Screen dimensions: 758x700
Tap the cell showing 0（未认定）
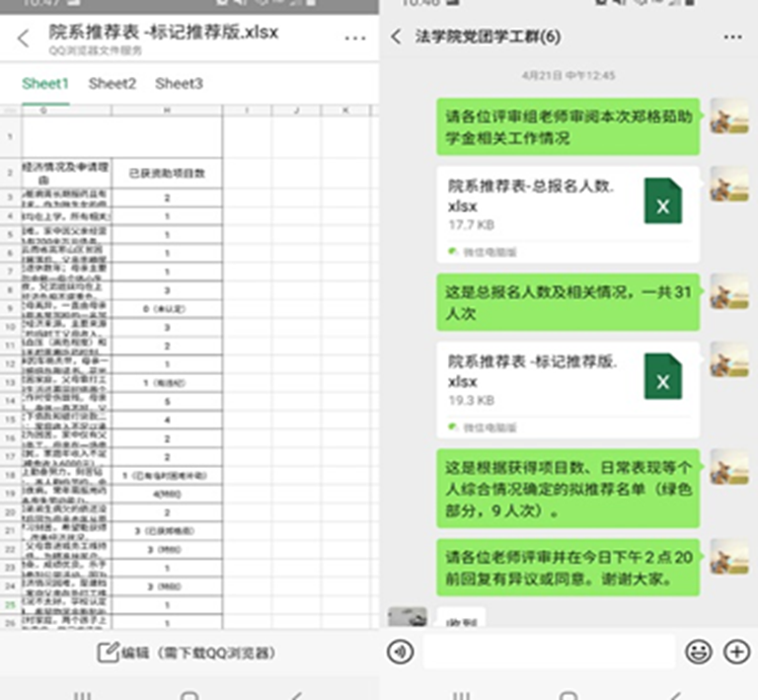[x=167, y=309]
